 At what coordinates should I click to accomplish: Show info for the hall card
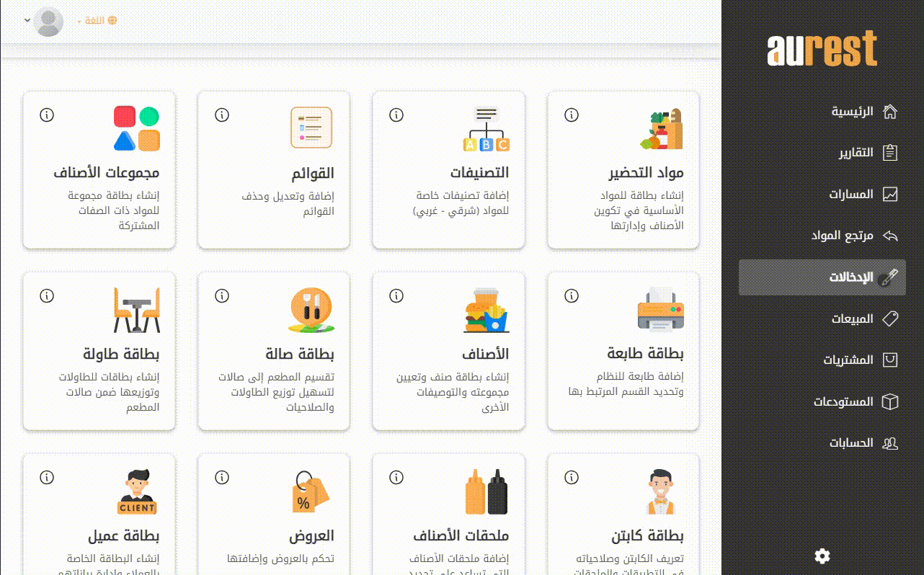[x=222, y=295]
